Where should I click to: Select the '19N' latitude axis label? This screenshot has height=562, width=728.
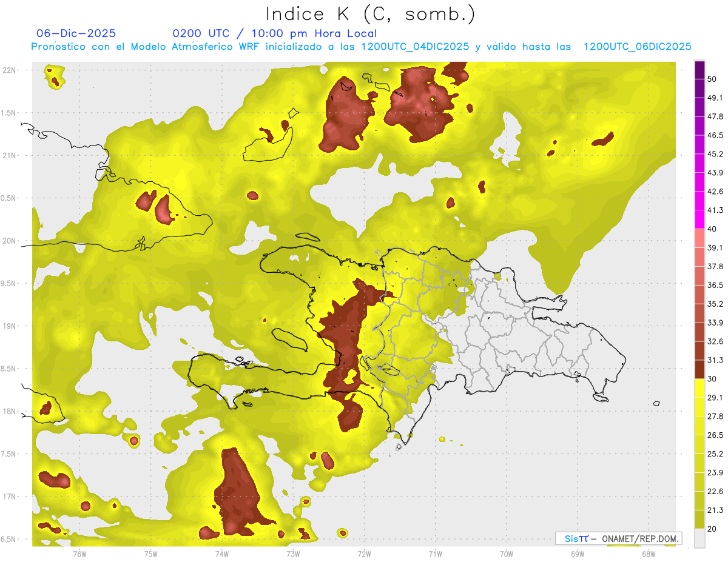click(10, 326)
